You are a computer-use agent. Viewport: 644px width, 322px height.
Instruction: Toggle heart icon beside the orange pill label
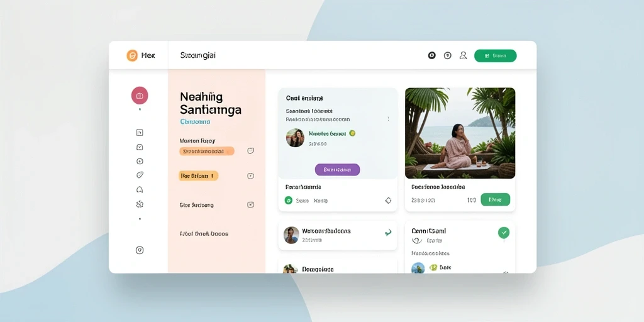250,151
